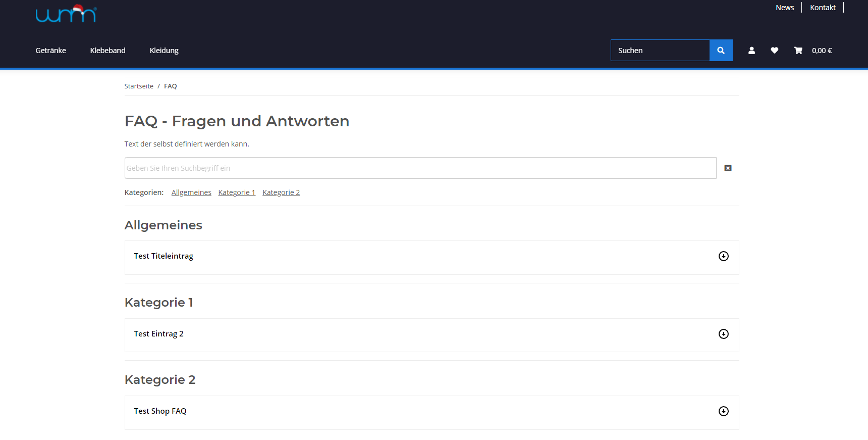Go to the News page

point(785,8)
